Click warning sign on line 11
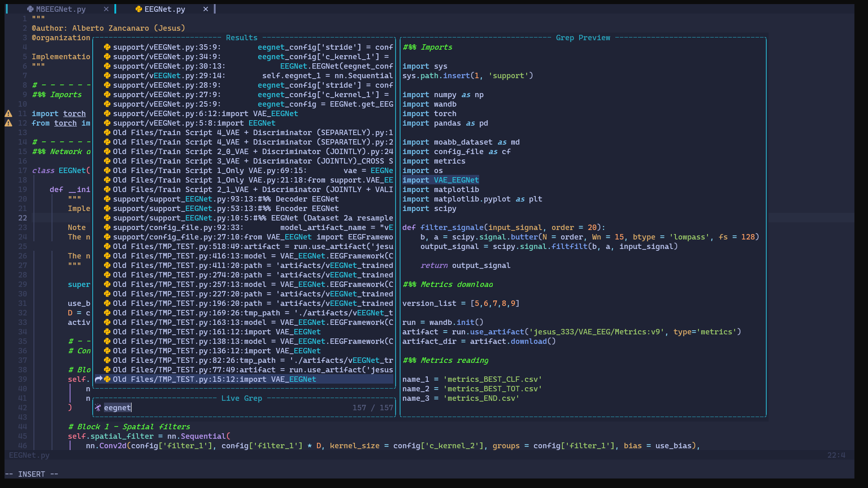 [9, 113]
